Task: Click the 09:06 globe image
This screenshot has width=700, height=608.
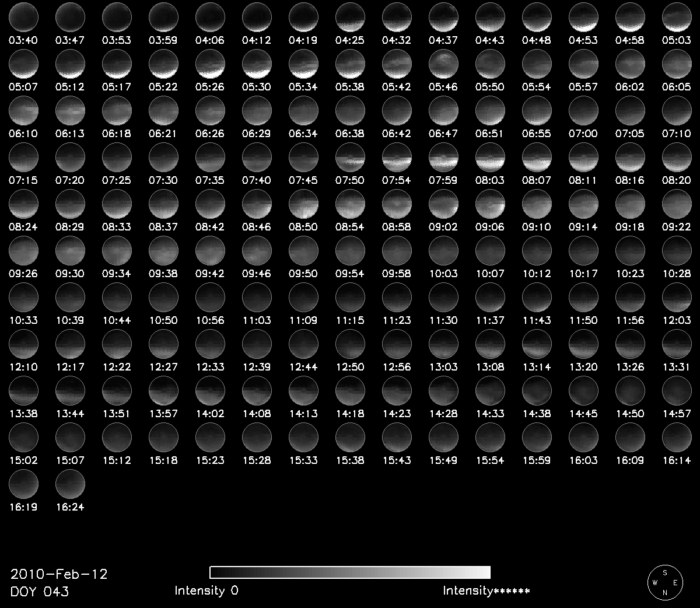Action: point(490,204)
